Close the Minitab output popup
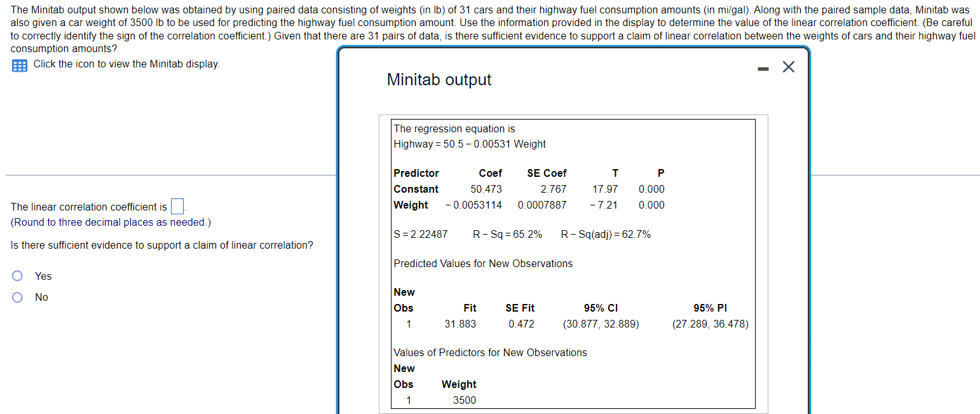 pyautogui.click(x=788, y=66)
